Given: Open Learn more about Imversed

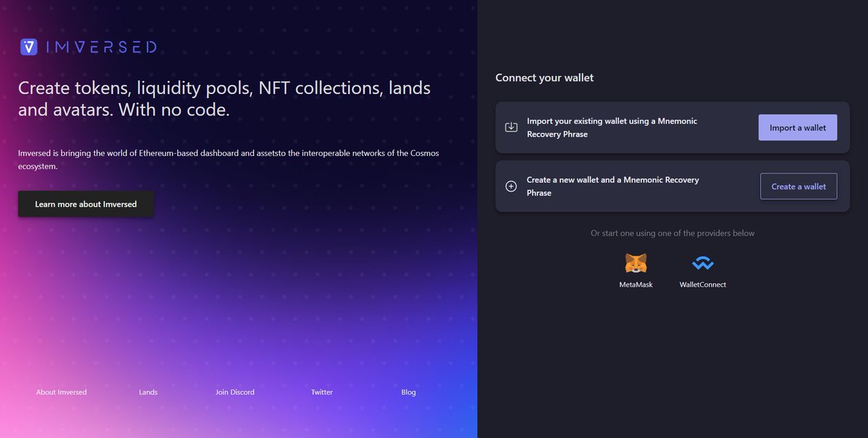Looking at the screenshot, I should (86, 204).
